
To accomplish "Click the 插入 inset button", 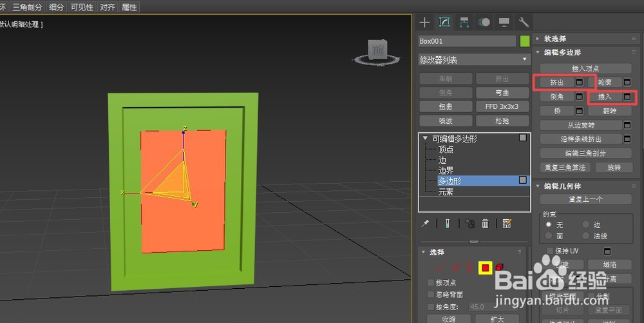I will click(x=605, y=97).
